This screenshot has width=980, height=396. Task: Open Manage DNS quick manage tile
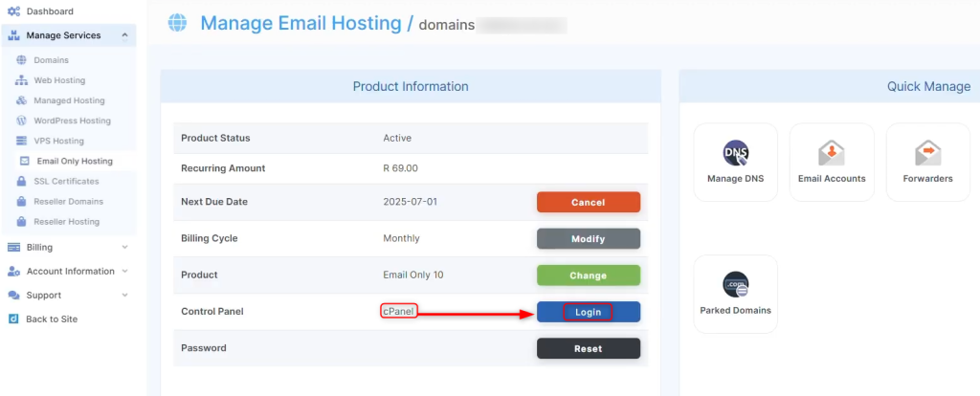(x=736, y=163)
